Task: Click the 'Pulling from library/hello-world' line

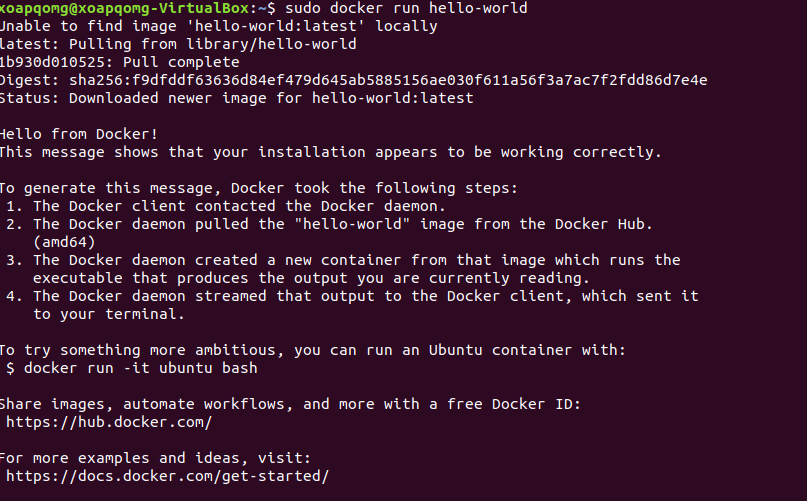Action: click(178, 44)
